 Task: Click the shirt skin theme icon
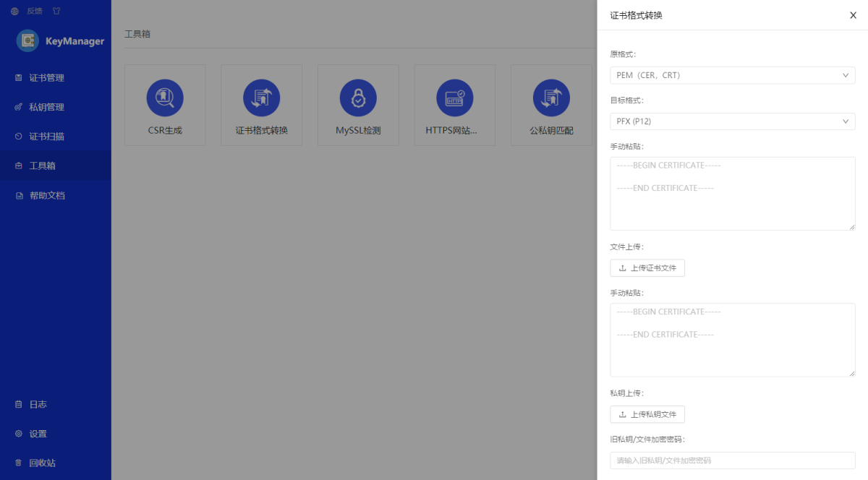coord(56,12)
